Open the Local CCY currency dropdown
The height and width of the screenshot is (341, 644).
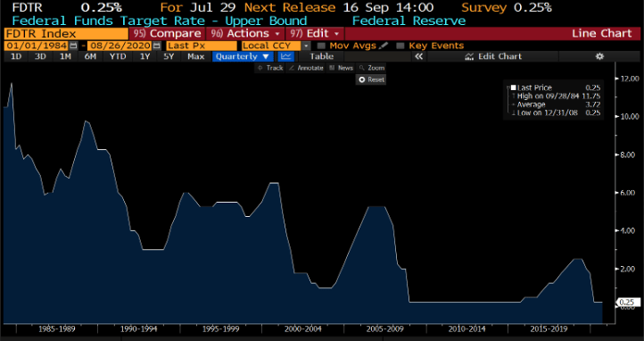[276, 46]
